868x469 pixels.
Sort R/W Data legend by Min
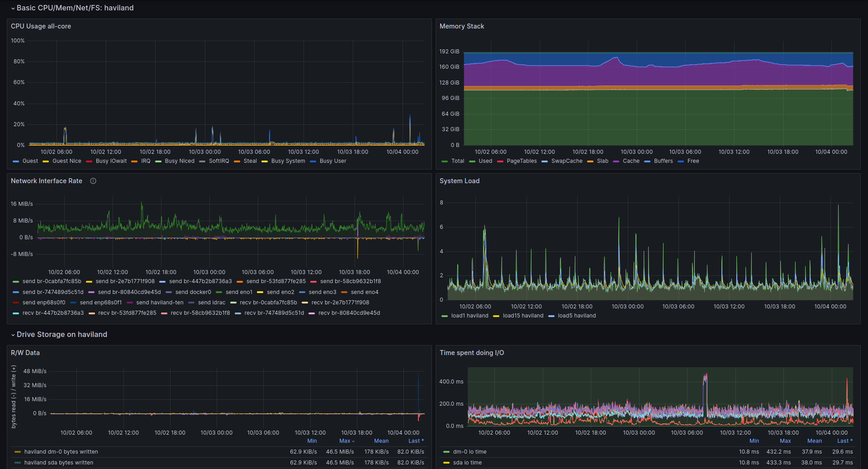pos(312,441)
